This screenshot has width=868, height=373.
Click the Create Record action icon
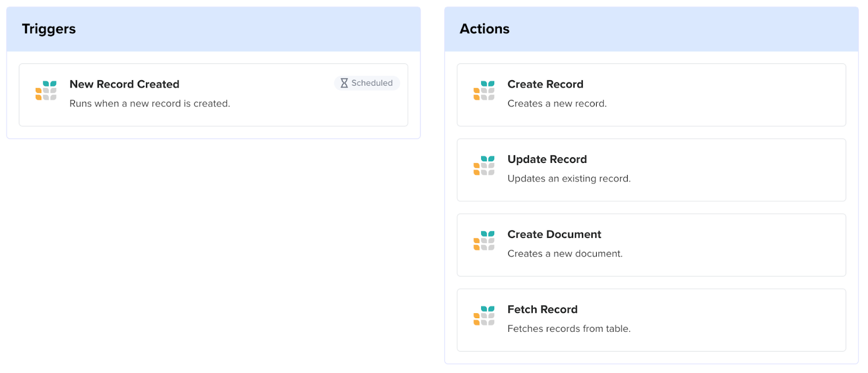click(484, 91)
